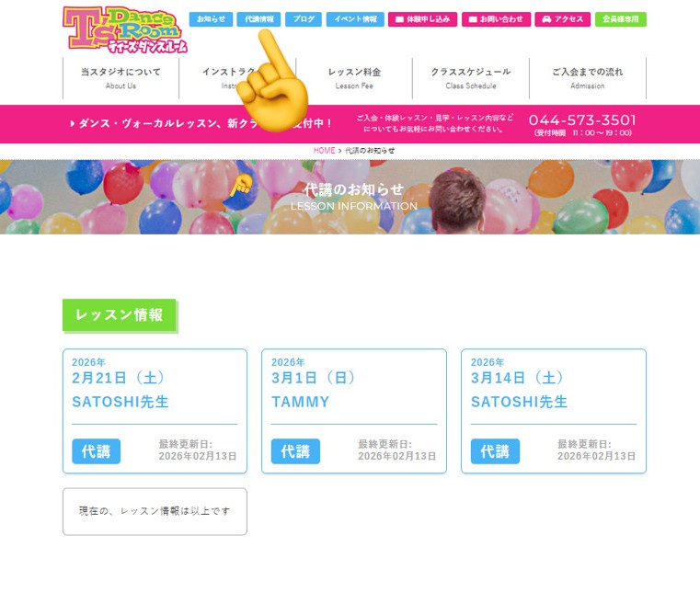Select レッスン料金 Lesson Fee menu
Screen dimensions: 700x592
tap(354, 78)
